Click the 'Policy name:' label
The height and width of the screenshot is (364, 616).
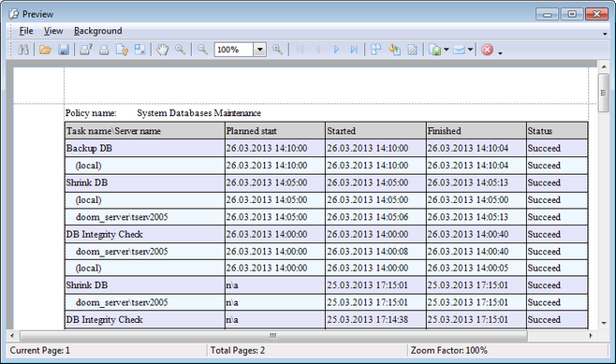[x=91, y=113]
